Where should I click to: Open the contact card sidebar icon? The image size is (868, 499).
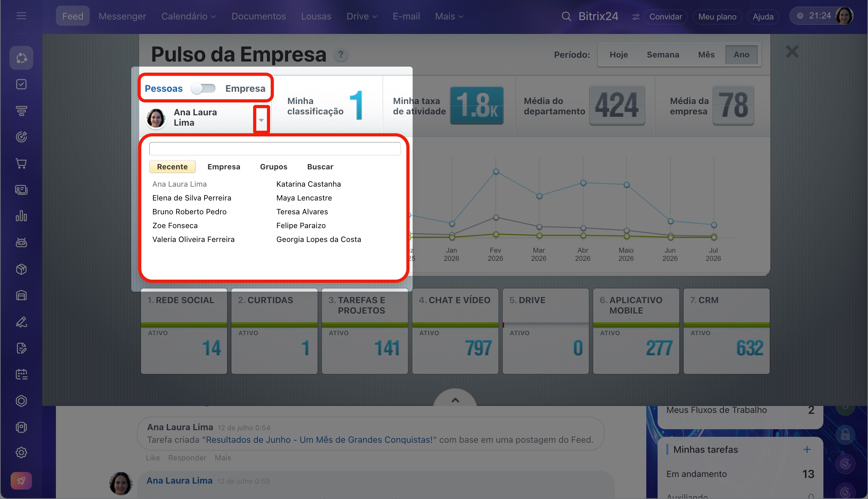coord(21,190)
